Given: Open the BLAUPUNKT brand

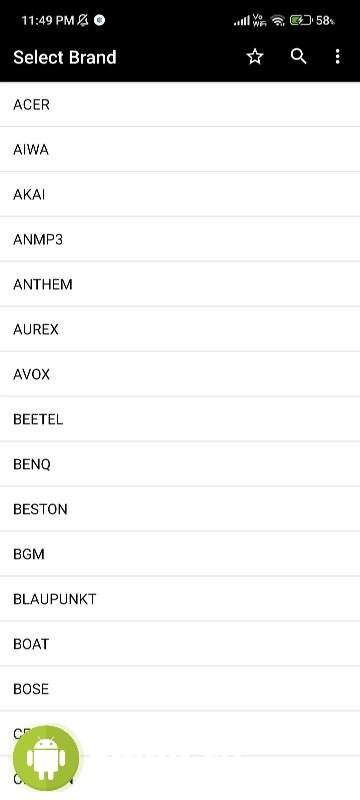Looking at the screenshot, I should tap(180, 598).
